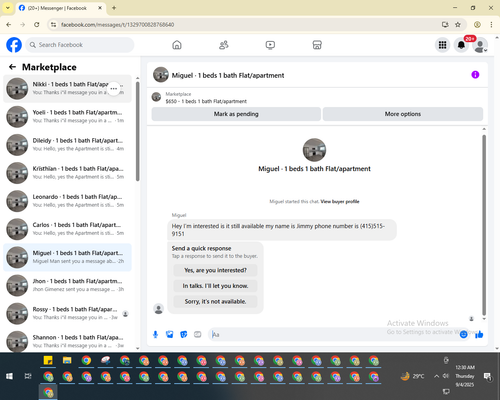Open the Dileidy conversation
Screen dimensions: 500x400
pos(67,145)
